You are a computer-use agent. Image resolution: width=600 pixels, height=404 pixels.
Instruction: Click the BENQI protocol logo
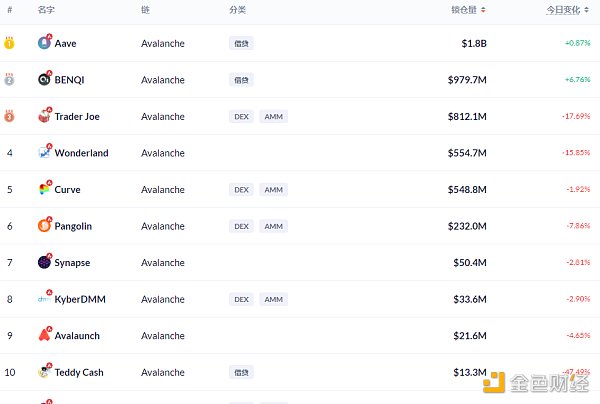pos(44,80)
